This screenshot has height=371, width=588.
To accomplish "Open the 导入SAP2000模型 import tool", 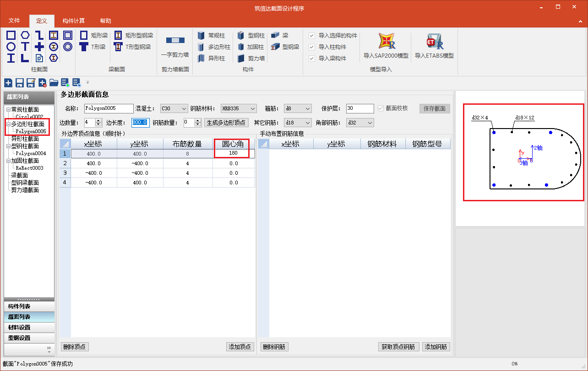I will [x=386, y=46].
